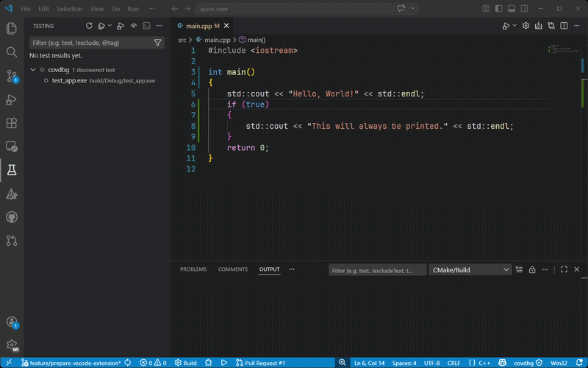Viewport: 588px width, 368px height.
Task: Click Clear Output icon in panel
Action: point(519,270)
